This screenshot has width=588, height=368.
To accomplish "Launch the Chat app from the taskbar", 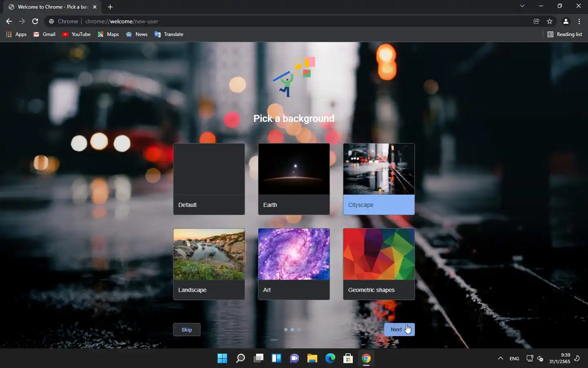I will point(294,359).
